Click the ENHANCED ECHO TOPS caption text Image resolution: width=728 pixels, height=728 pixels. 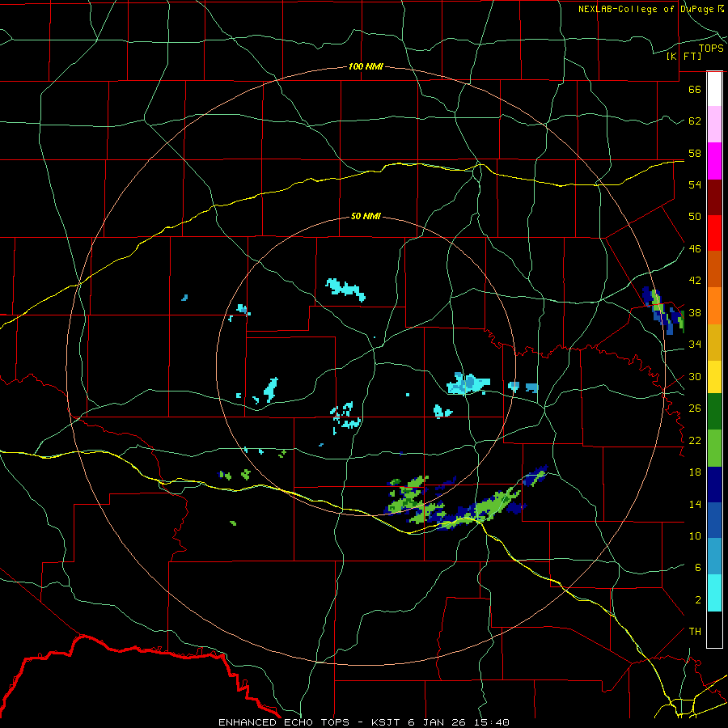point(284,722)
